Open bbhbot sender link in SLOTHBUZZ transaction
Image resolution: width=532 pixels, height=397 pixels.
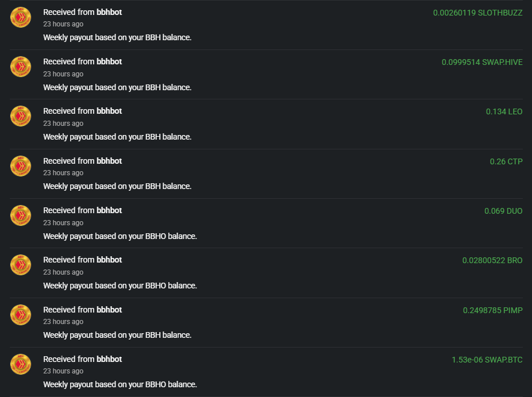click(x=109, y=12)
